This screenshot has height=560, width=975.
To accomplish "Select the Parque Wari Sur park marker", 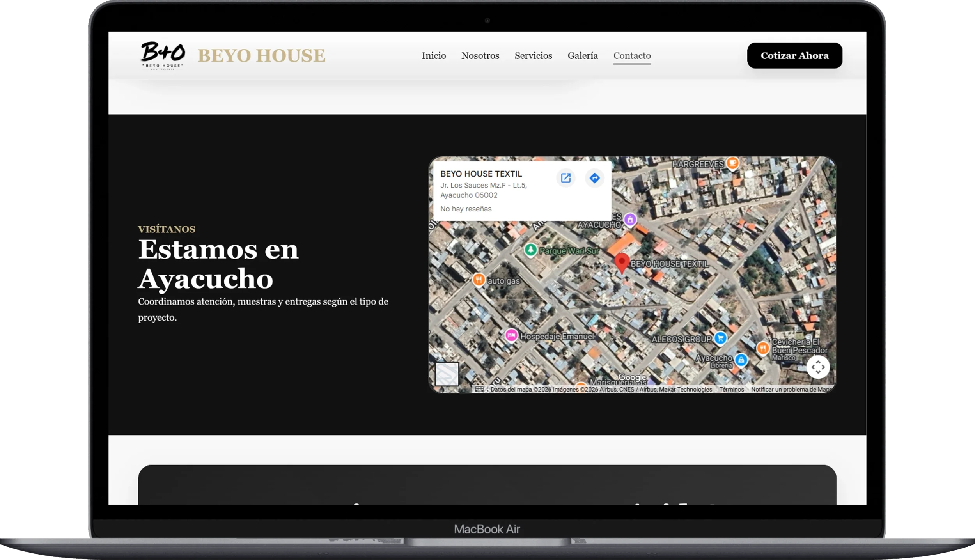I will pyautogui.click(x=530, y=250).
